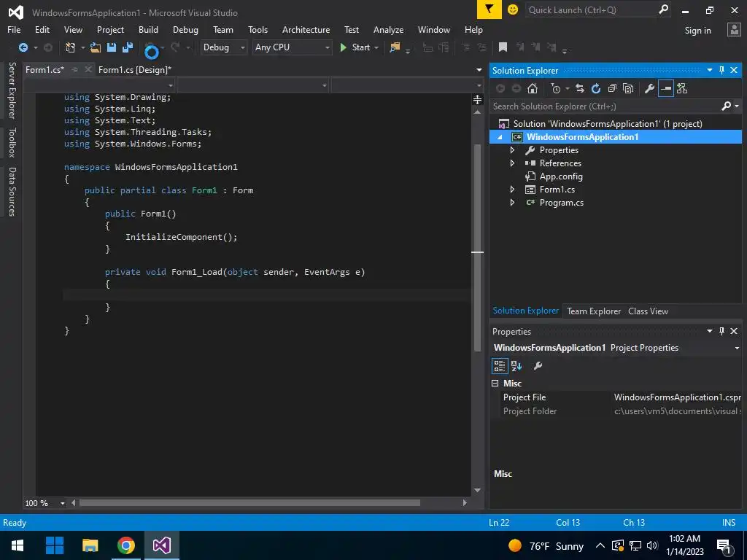Image resolution: width=747 pixels, height=560 pixels.
Task: Expand the Form1.cs node in Solution Explorer
Action: (x=512, y=190)
